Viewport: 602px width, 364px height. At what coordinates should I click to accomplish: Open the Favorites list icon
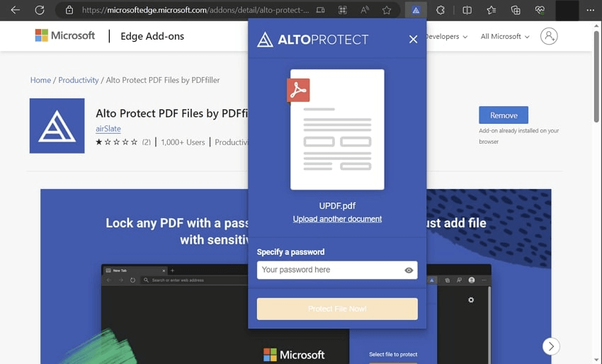pyautogui.click(x=491, y=11)
